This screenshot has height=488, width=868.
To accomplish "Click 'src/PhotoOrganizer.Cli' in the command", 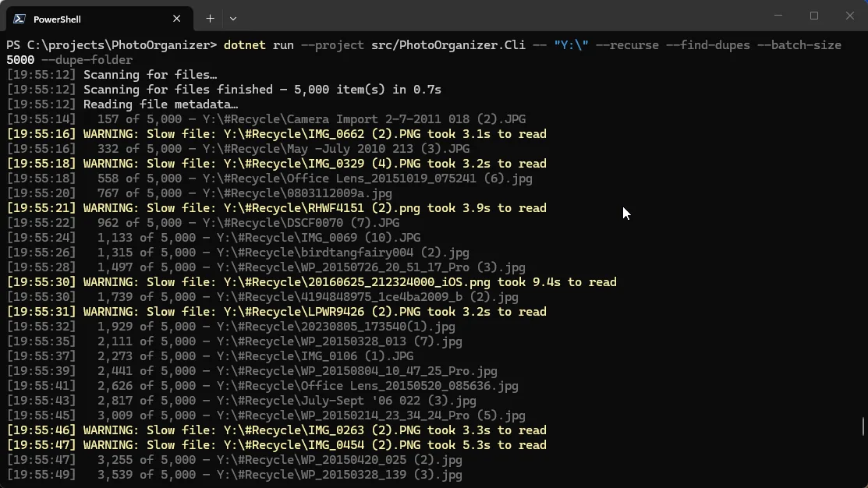I will (448, 44).
